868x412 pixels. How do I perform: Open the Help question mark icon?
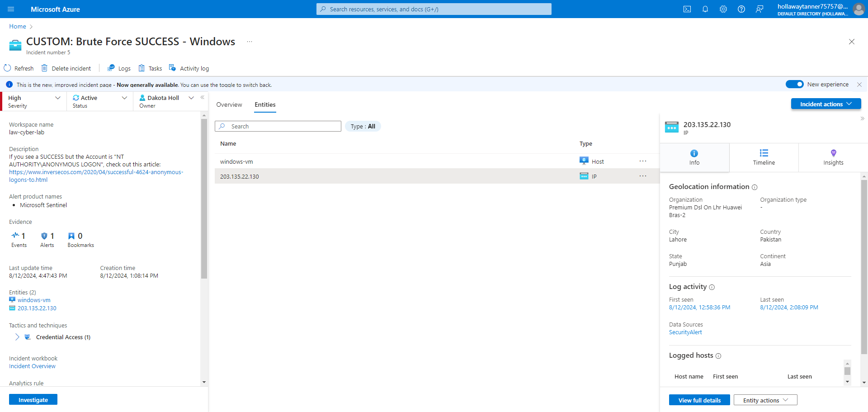(741, 9)
